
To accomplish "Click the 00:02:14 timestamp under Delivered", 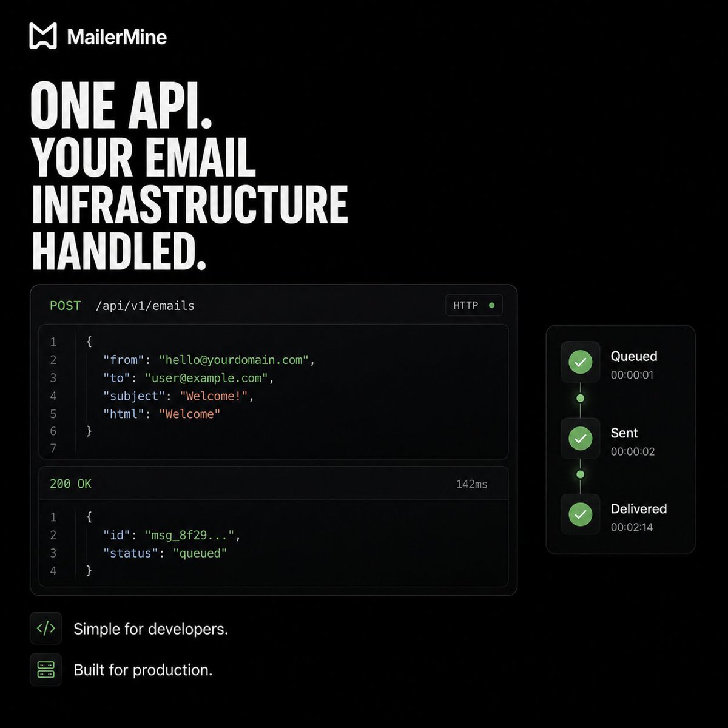I will point(632,527).
